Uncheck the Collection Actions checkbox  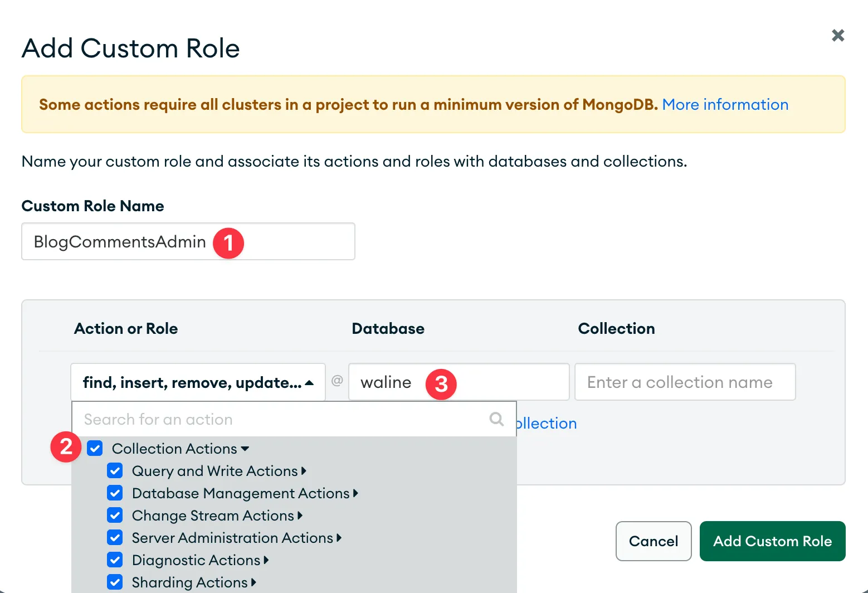95,448
